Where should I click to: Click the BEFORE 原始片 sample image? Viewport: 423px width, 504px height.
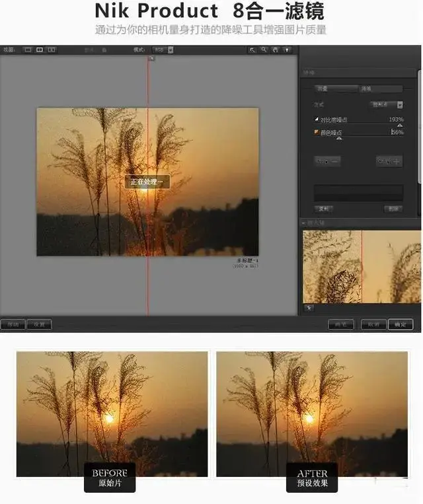click(112, 414)
